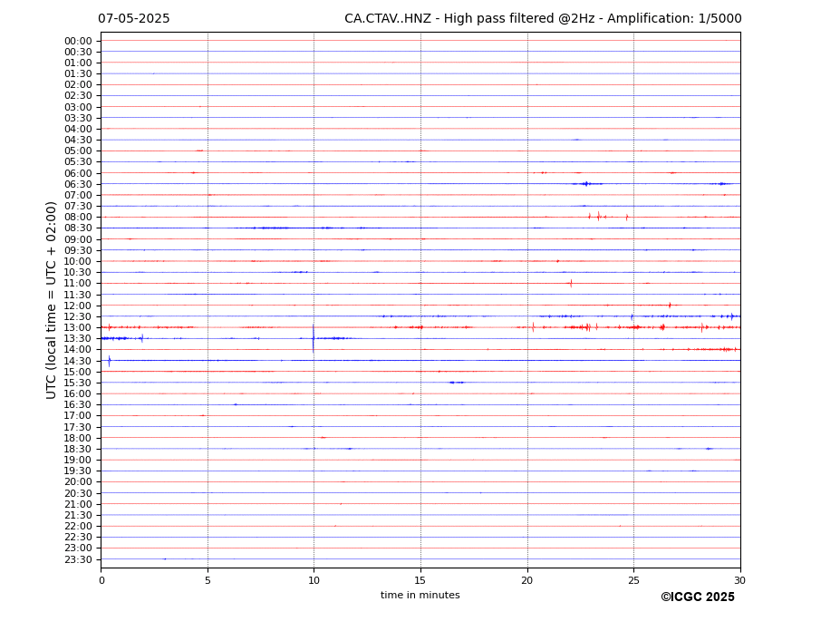Click the 13:00 row time label
Viewport: 840px width, 631px height.
point(78,327)
